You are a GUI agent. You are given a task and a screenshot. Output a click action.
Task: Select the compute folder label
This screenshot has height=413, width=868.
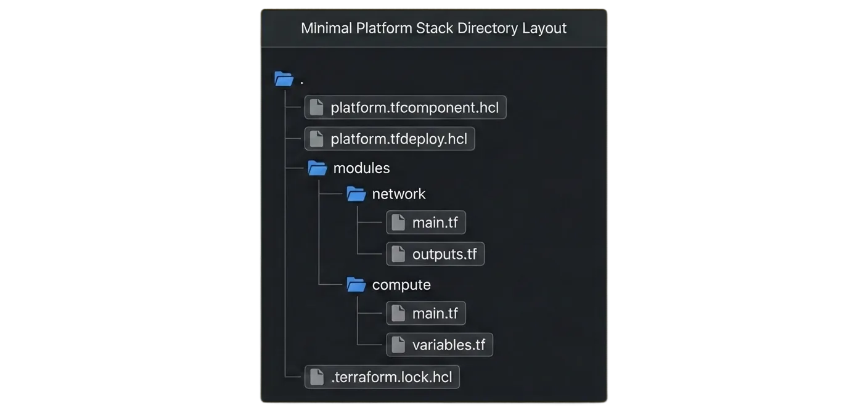[401, 284]
